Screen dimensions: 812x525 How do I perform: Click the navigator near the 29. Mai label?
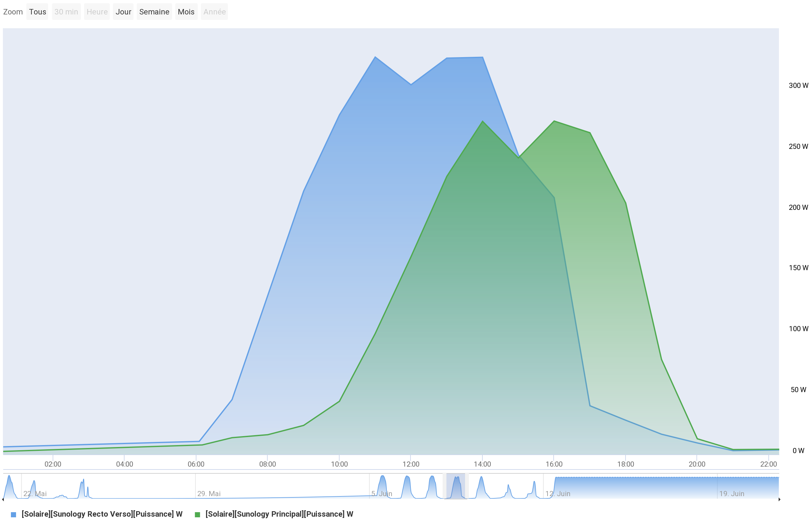pos(209,493)
